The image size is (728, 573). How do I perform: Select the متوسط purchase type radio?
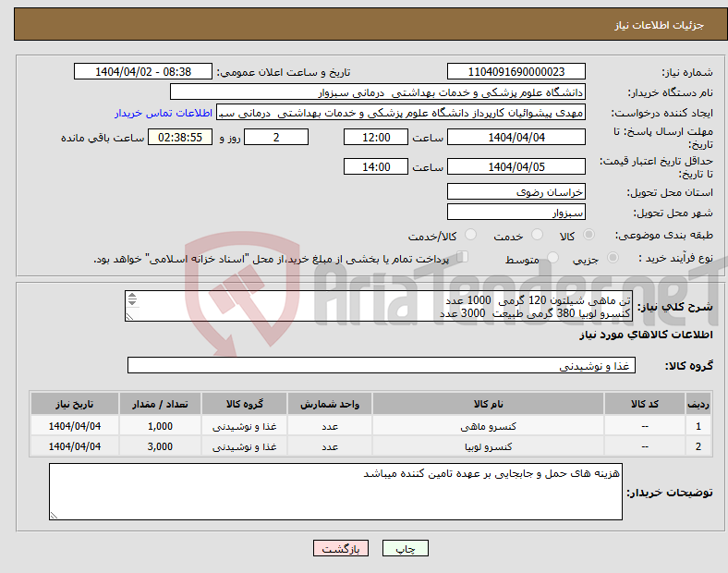coord(553,257)
